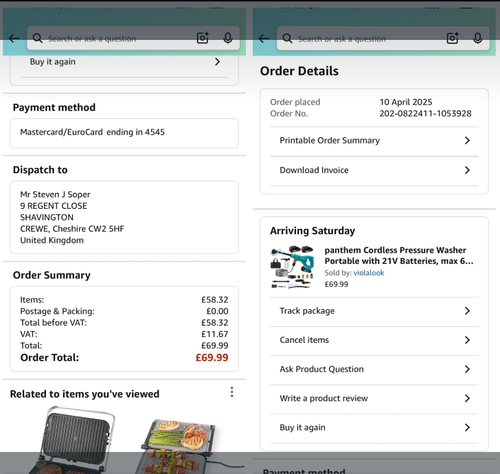Tap chevron next to Printable Order Summary
The width and height of the screenshot is (500, 474).
point(467,140)
